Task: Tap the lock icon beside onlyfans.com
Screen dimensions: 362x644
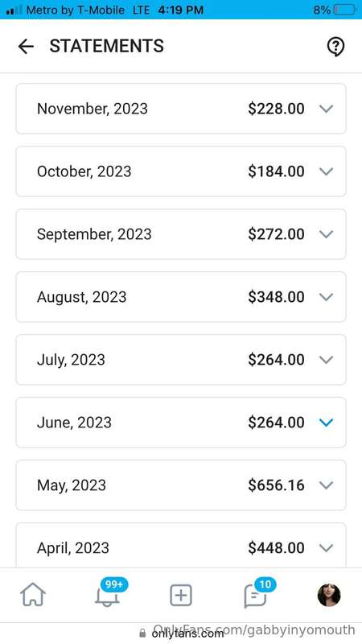Action: click(142, 633)
